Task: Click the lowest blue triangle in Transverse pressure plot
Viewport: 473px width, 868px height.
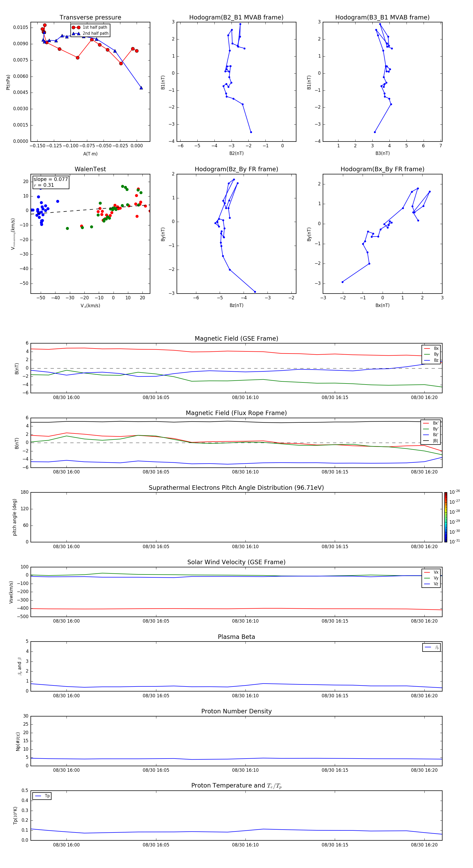Action: [141, 88]
